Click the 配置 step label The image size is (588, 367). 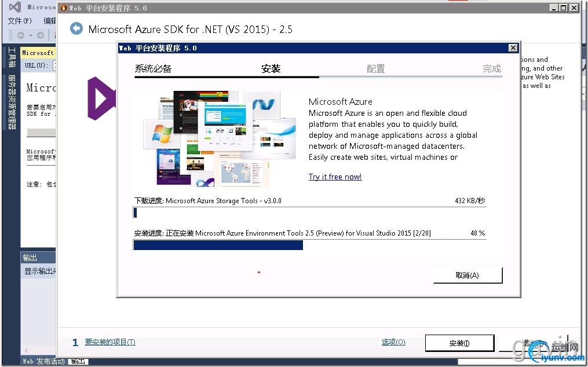point(376,69)
